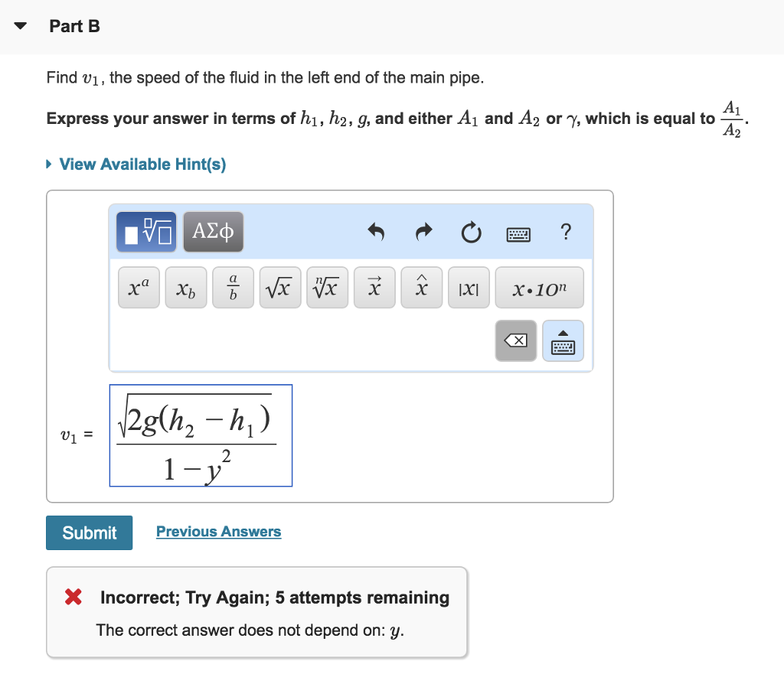Insert a vector arrow template
Screen dimensions: 784x684
click(374, 288)
